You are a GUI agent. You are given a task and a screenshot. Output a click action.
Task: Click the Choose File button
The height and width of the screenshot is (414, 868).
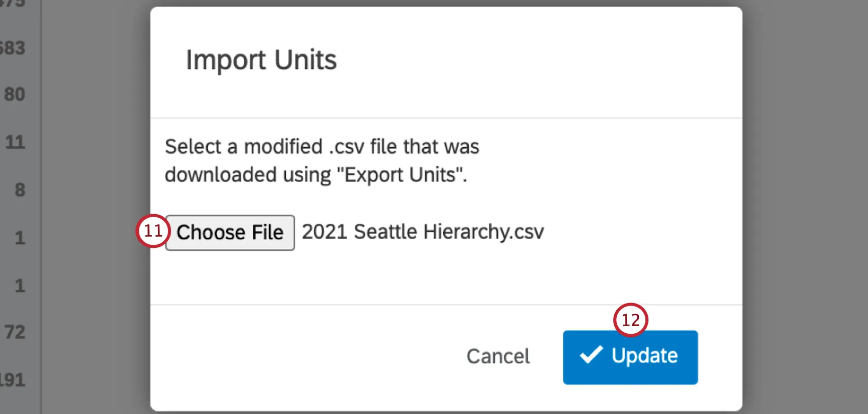point(230,233)
